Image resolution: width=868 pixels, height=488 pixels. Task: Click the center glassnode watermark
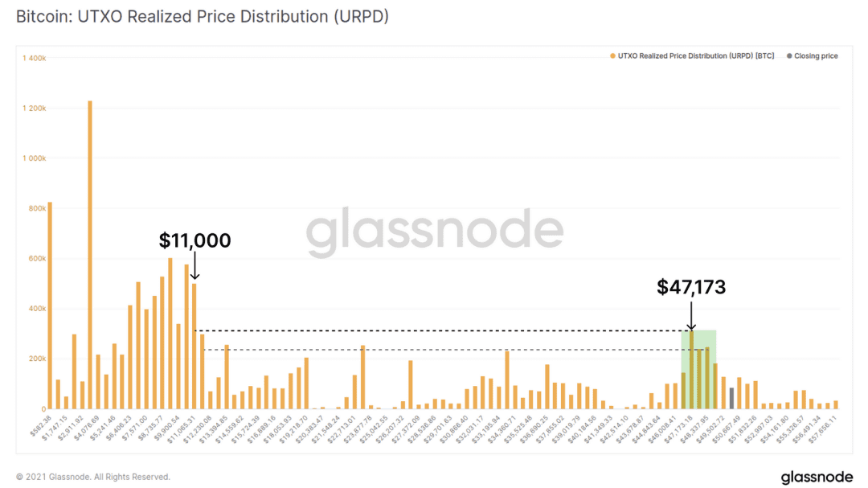[x=435, y=231]
